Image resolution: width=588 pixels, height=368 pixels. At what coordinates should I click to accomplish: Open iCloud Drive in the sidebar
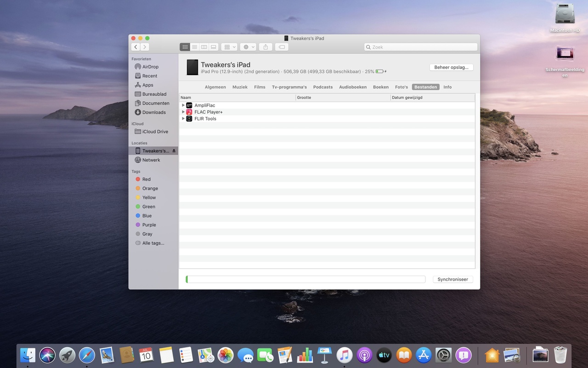[155, 132]
